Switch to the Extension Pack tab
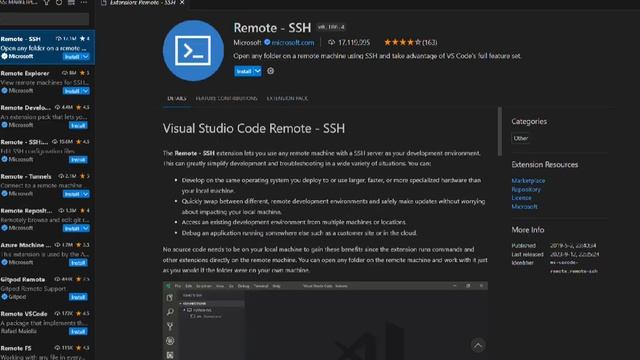Screen dimensions: 640x360 click(x=287, y=98)
